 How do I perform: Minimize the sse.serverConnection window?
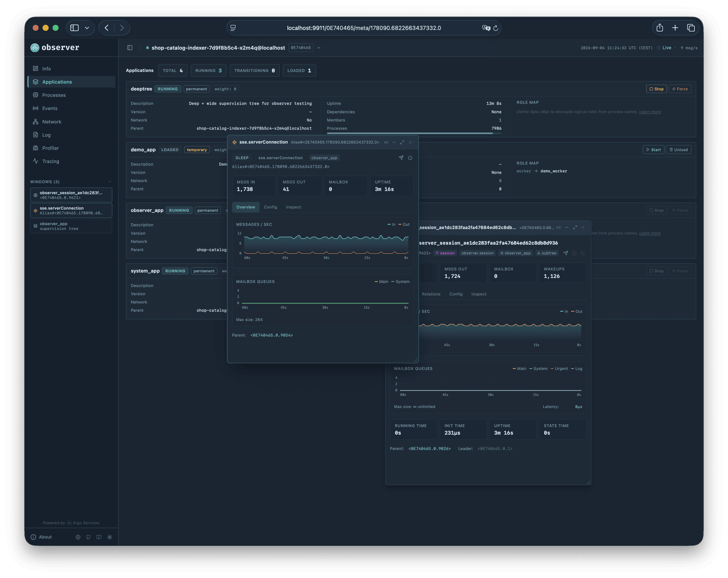394,142
